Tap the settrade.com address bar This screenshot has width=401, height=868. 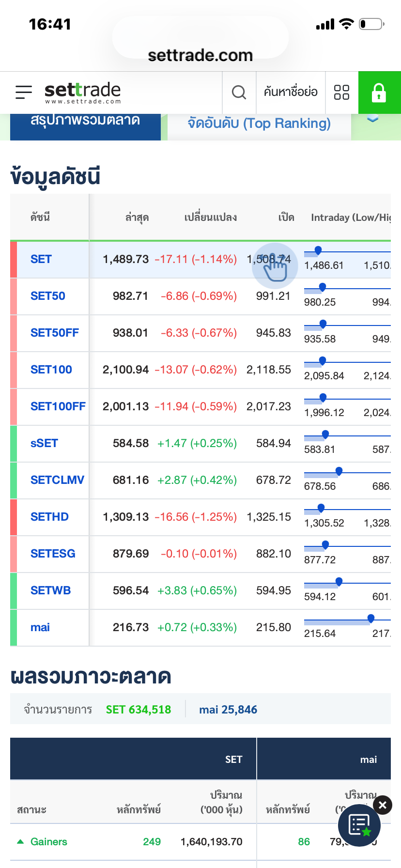pyautogui.click(x=200, y=55)
